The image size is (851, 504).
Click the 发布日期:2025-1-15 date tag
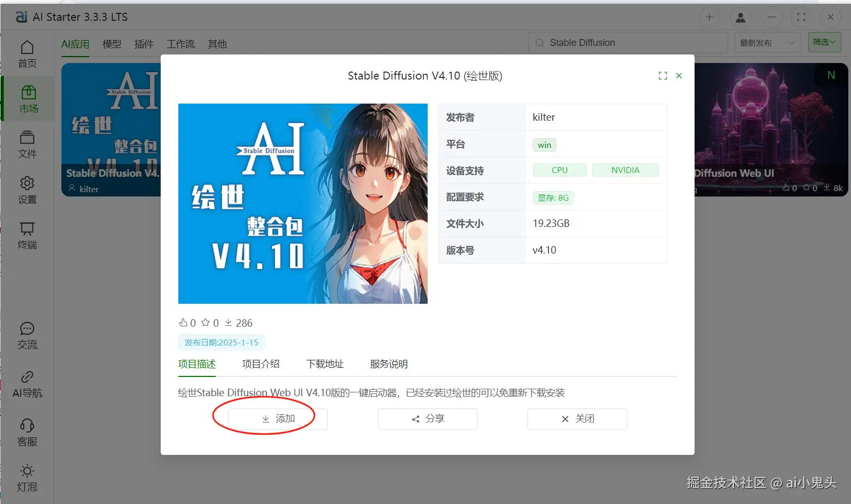coord(222,342)
